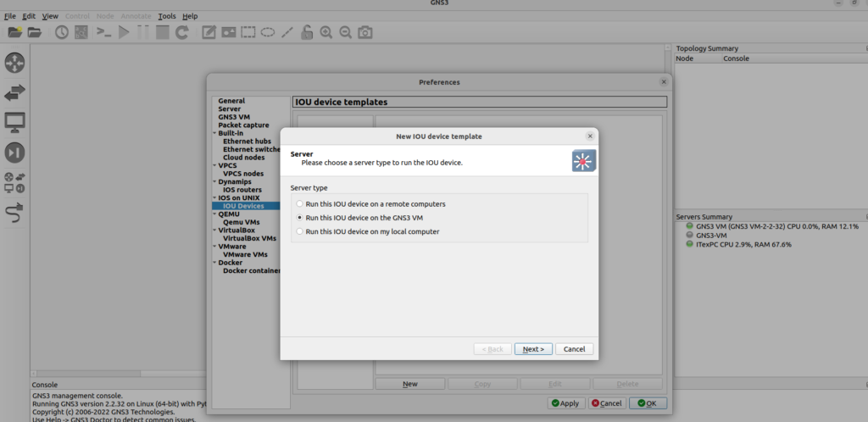This screenshot has height=422, width=868.
Task: Select Packet capture in preferences list
Action: point(243,125)
